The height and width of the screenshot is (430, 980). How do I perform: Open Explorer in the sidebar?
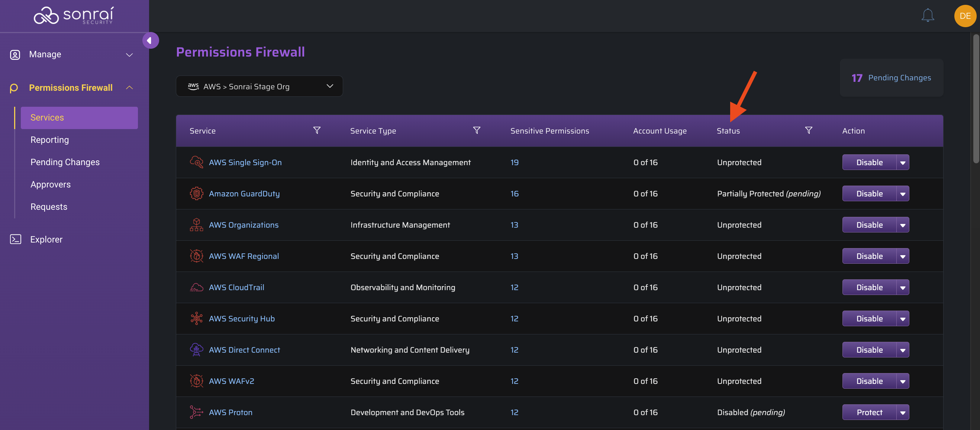point(46,239)
